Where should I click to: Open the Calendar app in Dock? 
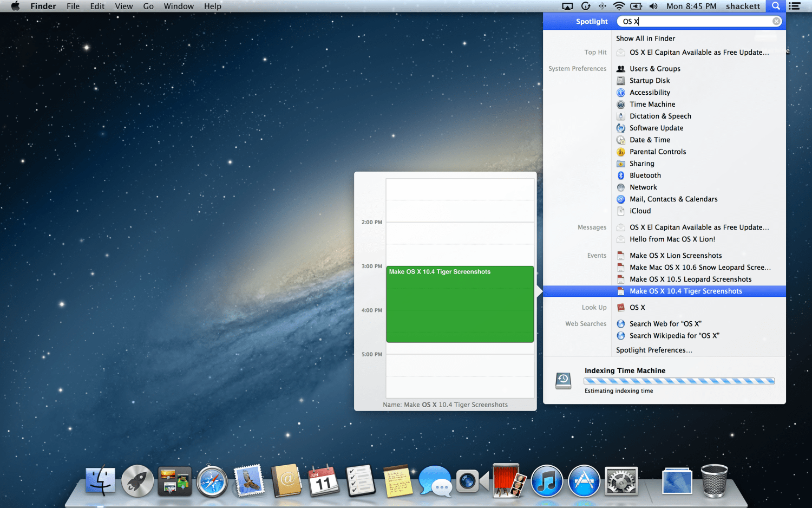point(323,481)
